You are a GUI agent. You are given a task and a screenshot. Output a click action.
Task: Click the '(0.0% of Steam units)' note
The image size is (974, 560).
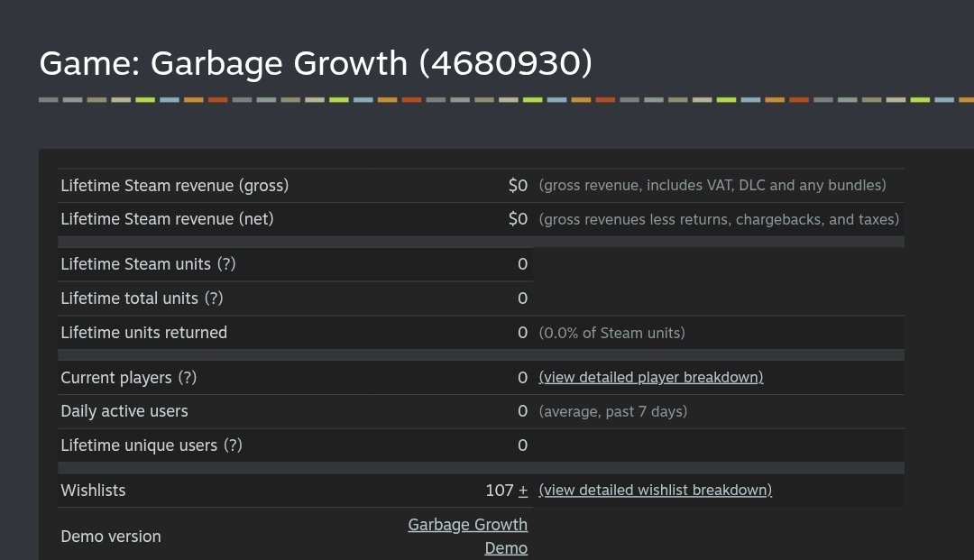pos(611,333)
